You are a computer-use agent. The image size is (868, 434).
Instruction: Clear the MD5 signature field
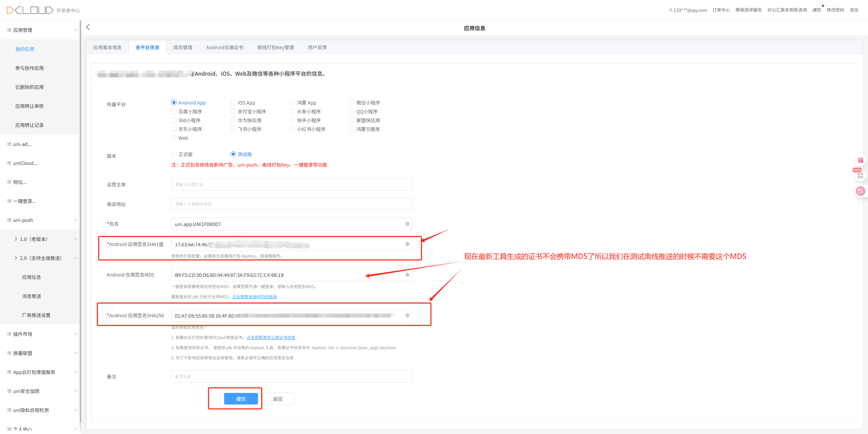tap(407, 275)
